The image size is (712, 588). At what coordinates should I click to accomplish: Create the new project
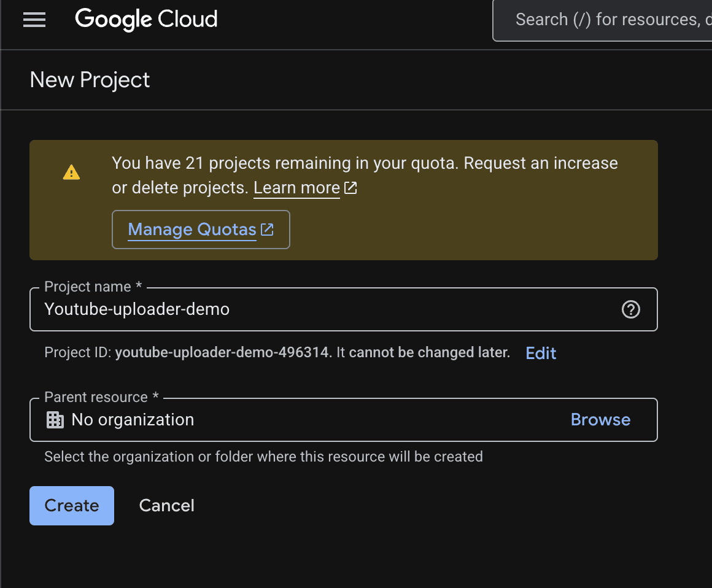tap(72, 505)
